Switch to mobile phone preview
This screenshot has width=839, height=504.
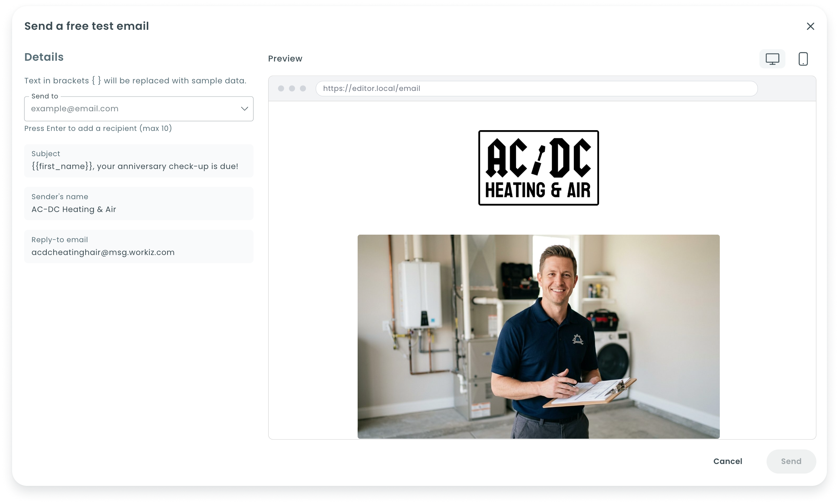click(x=803, y=59)
